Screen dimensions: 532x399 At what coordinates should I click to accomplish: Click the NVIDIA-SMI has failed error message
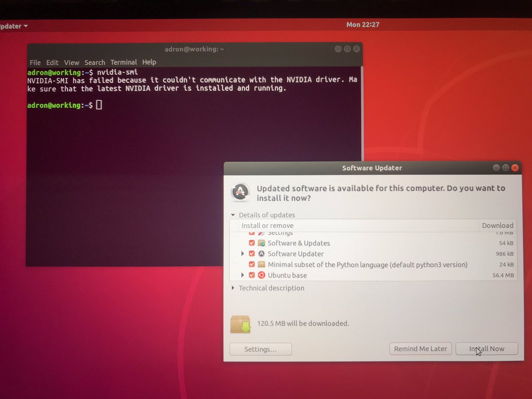[x=192, y=84]
